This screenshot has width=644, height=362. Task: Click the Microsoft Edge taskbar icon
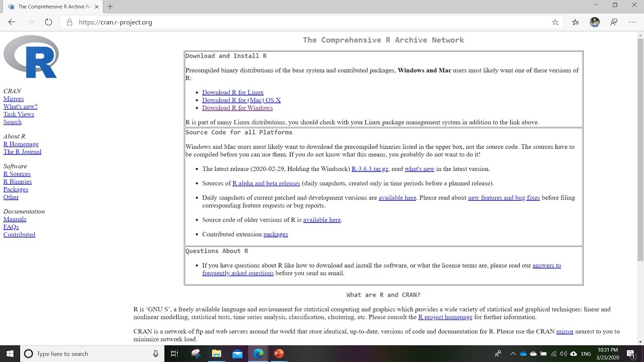[x=258, y=354]
